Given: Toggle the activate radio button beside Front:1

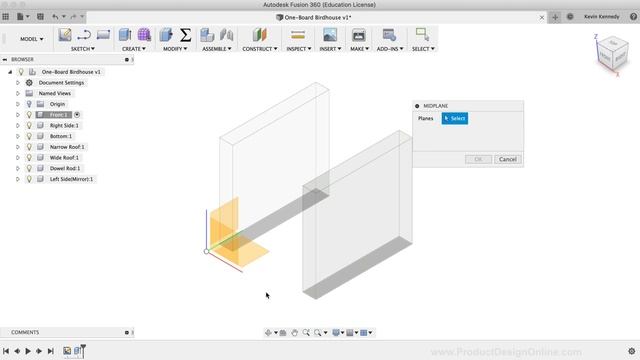Looking at the screenshot, I should pos(77,115).
